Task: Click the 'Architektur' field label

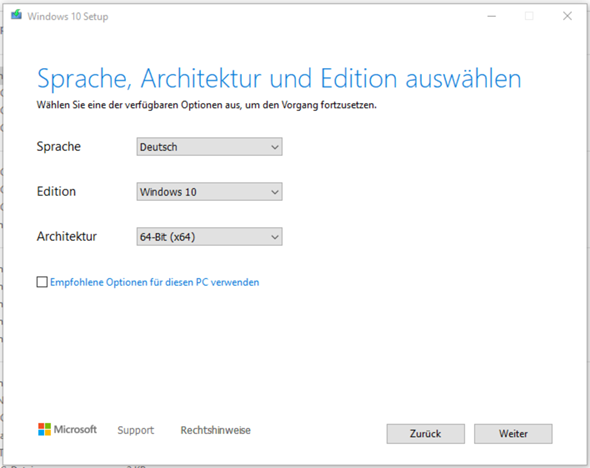Action: [67, 237]
